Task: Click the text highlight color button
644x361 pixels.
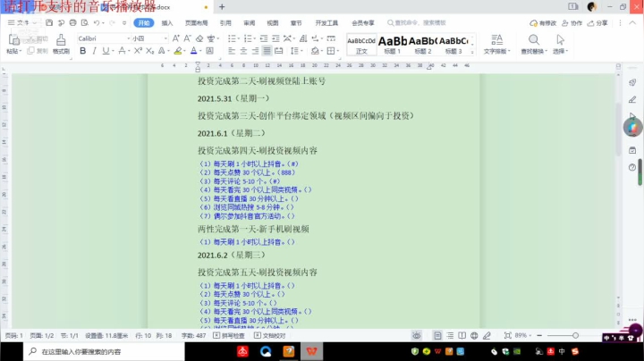Action: (x=178, y=51)
